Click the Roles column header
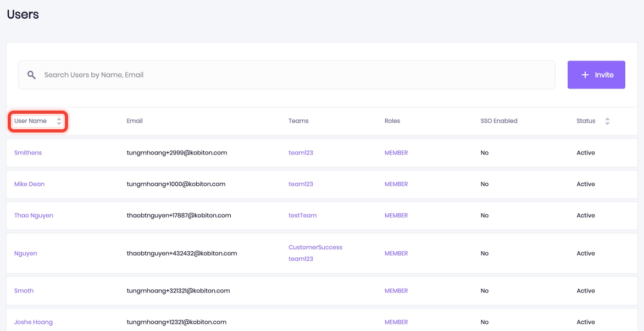Screen dimensions: 644x331 pos(392,121)
